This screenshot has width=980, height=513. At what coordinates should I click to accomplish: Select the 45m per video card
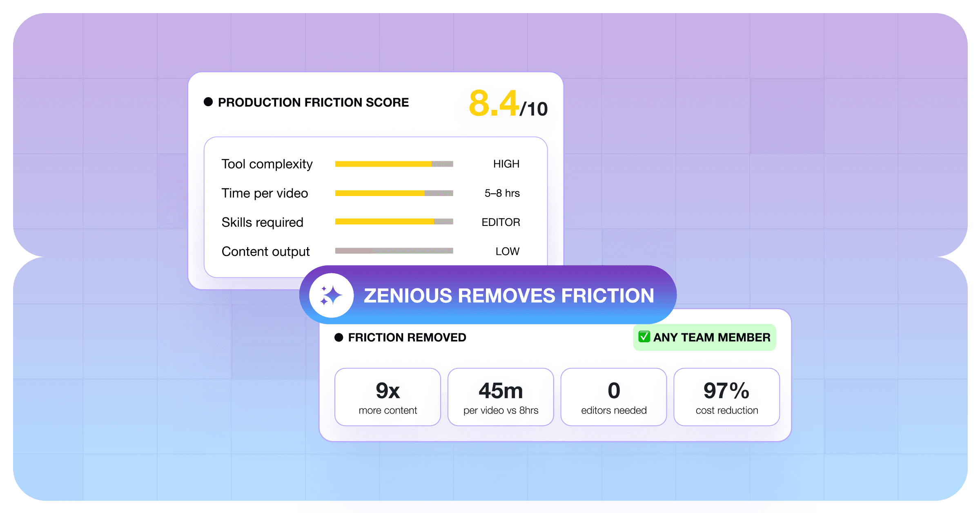(x=501, y=397)
